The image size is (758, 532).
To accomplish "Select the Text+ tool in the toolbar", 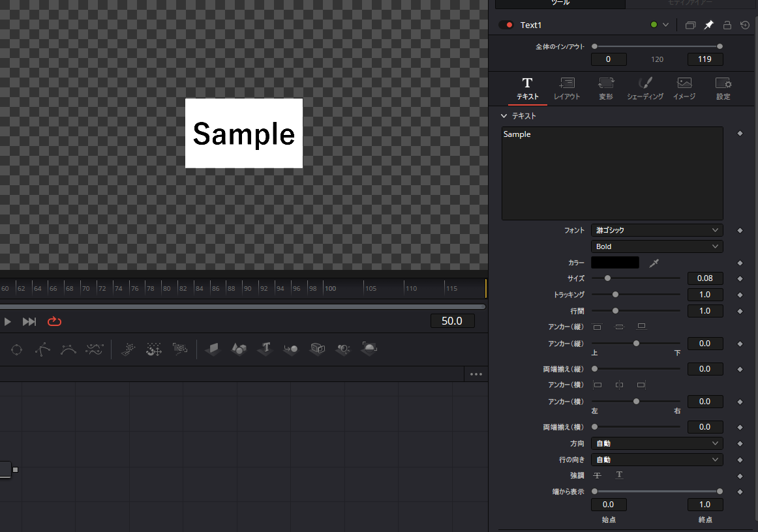I will 264,349.
